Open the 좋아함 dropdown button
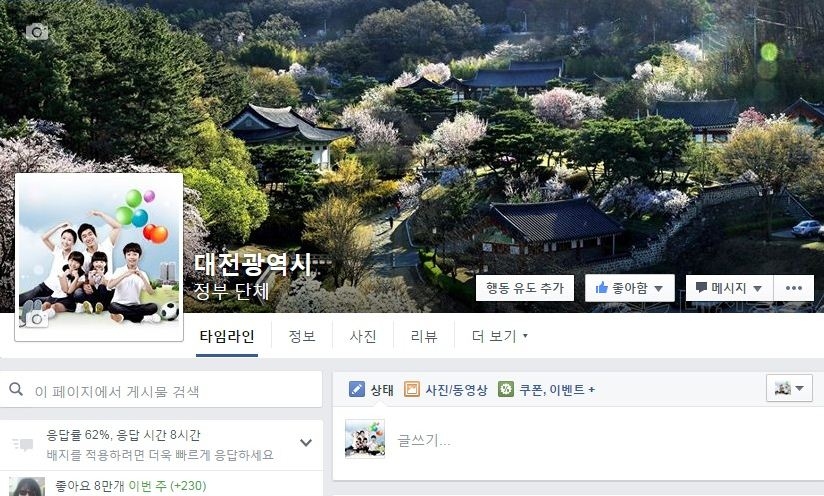824x496 pixels. (630, 288)
